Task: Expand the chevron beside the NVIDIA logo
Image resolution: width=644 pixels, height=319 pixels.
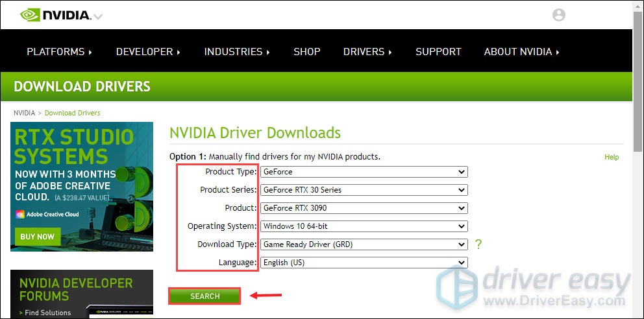Action: 98,17
